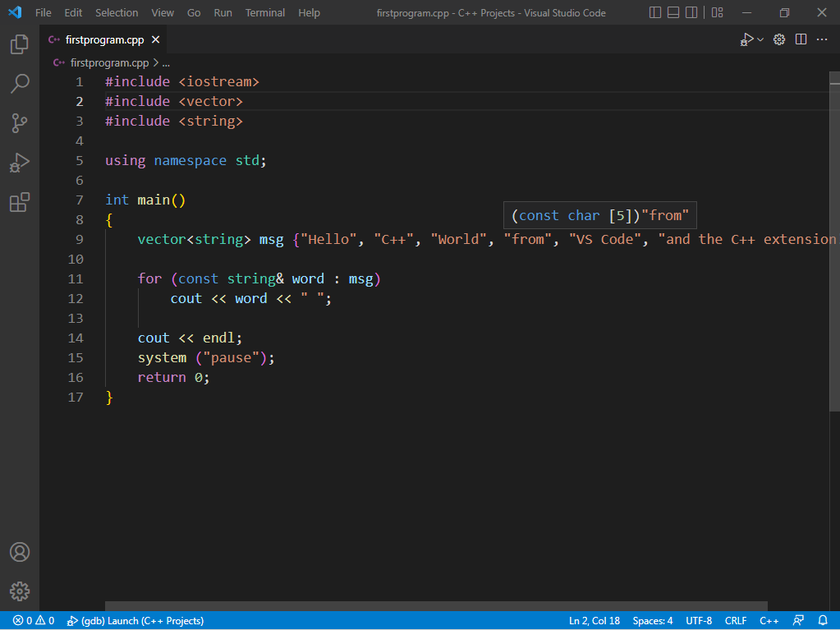Open the Go menu
This screenshot has height=630, width=840.
pyautogui.click(x=194, y=12)
